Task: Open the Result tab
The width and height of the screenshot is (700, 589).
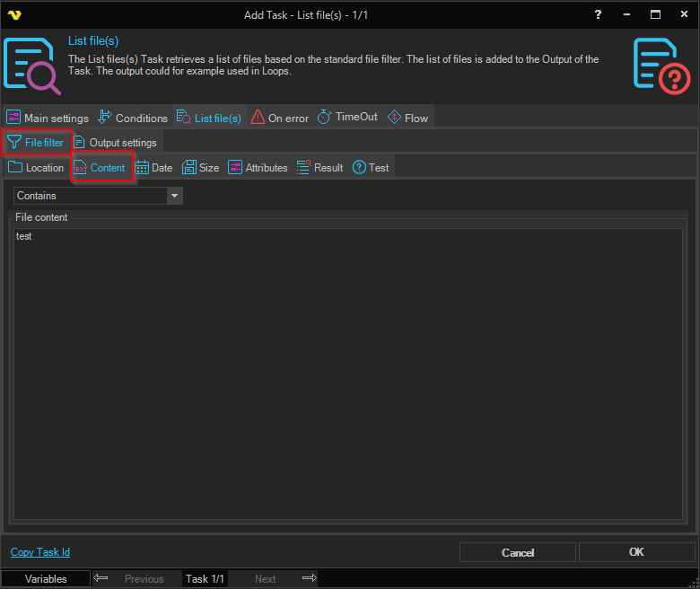Action: pyautogui.click(x=319, y=168)
